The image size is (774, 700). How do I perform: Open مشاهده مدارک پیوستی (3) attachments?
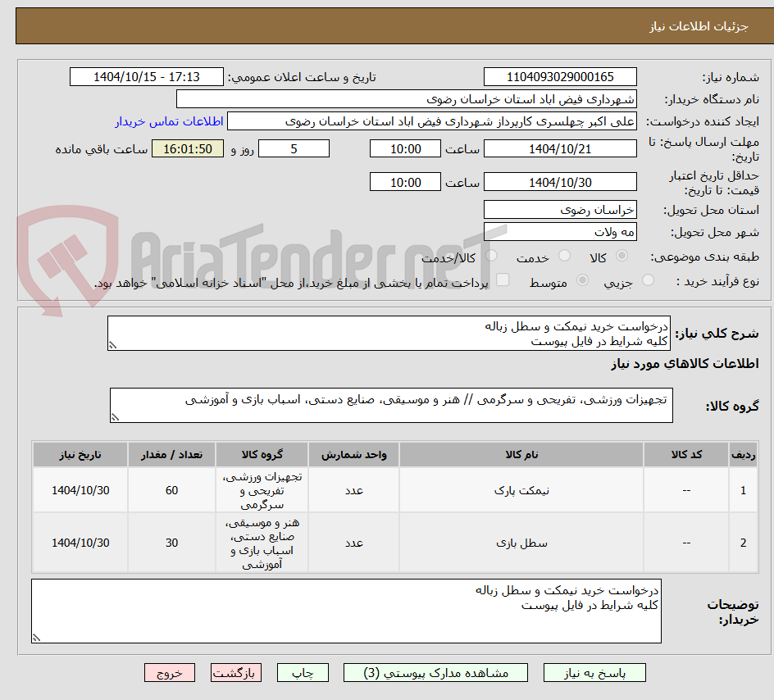(x=435, y=673)
